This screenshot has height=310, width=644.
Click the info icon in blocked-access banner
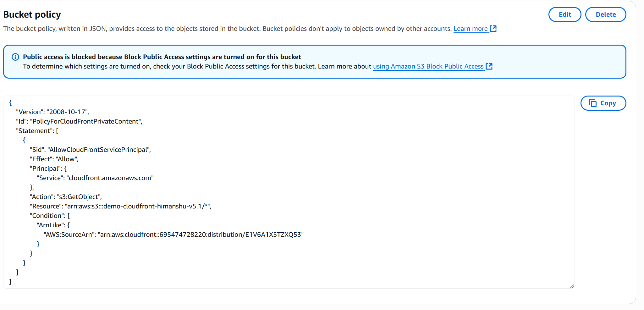(15, 57)
